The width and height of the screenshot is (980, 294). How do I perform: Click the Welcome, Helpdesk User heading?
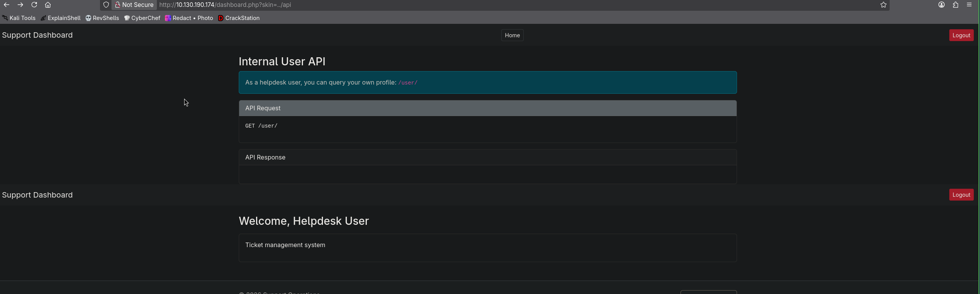pos(304,221)
